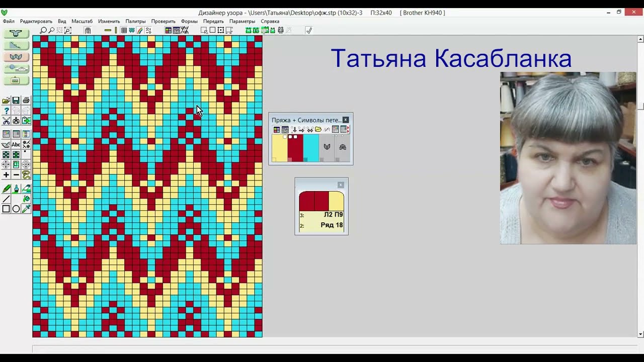Open the Передать menu
The width and height of the screenshot is (644, 362).
[213, 22]
